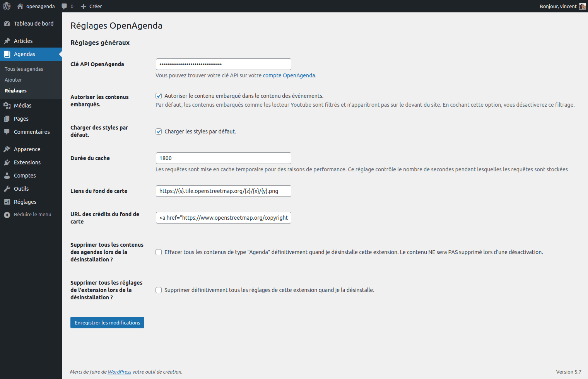Open the WordPress link in the footer
The height and width of the screenshot is (379, 588).
[x=120, y=372]
